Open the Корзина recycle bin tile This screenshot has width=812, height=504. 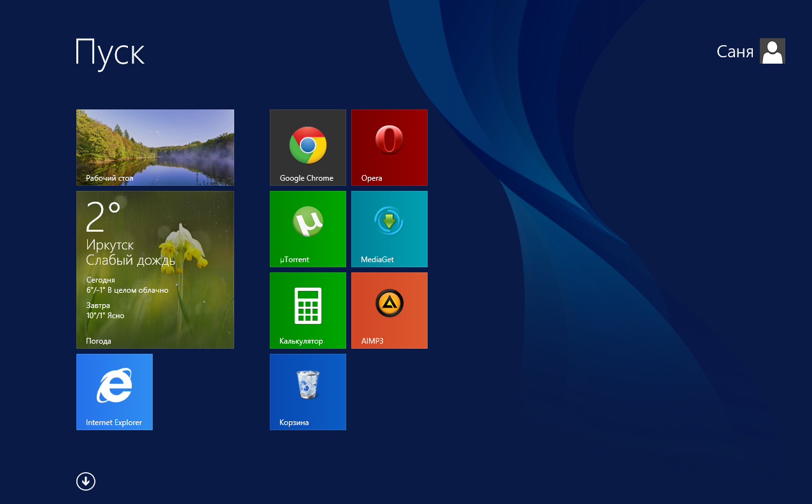(x=308, y=392)
